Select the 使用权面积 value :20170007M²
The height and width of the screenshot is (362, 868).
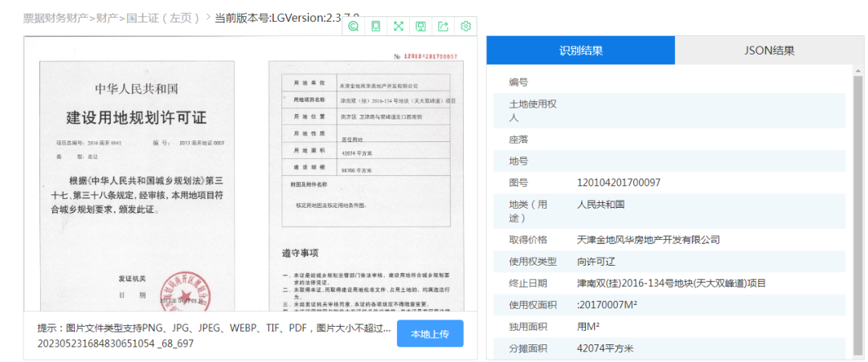pyautogui.click(x=607, y=305)
